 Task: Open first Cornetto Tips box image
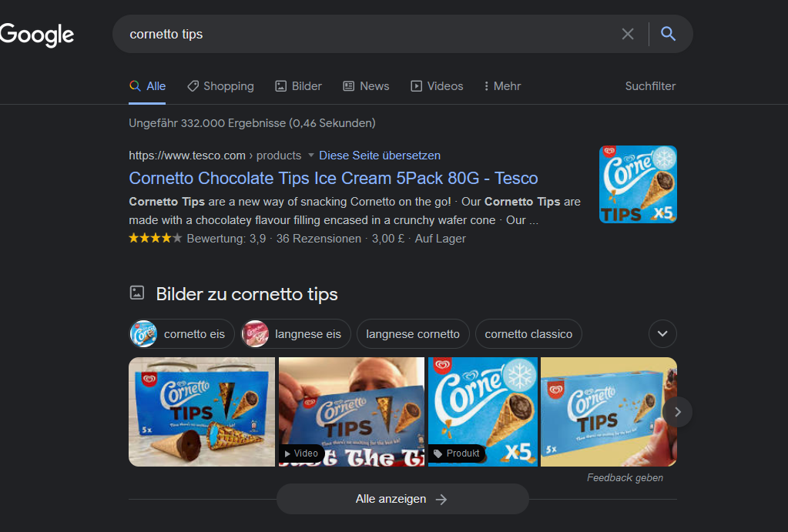click(202, 412)
